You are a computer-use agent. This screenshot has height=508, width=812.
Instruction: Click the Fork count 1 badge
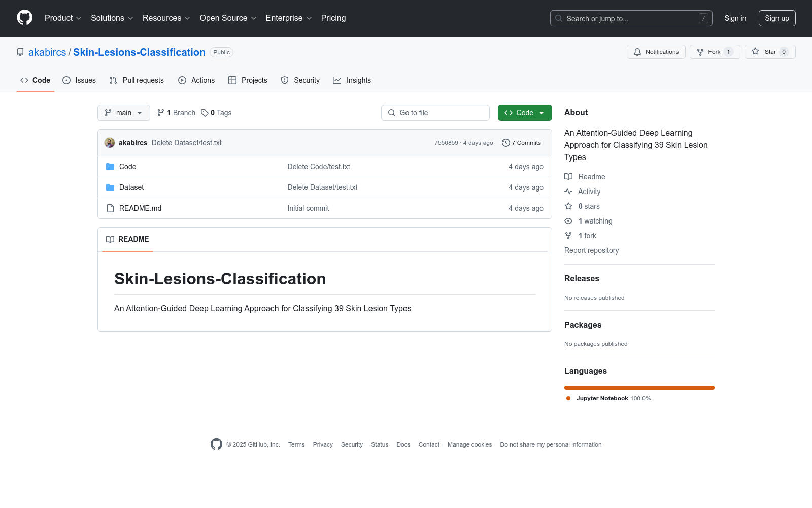tap(728, 52)
